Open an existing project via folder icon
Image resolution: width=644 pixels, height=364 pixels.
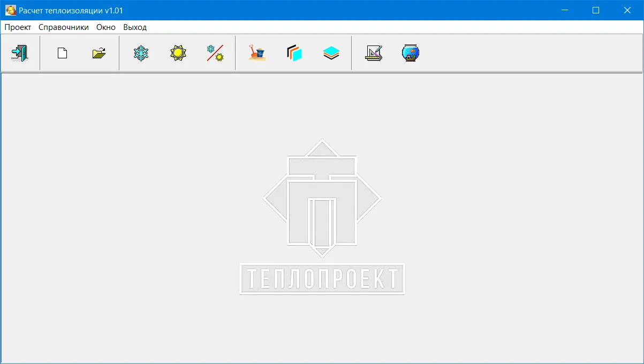coord(99,53)
